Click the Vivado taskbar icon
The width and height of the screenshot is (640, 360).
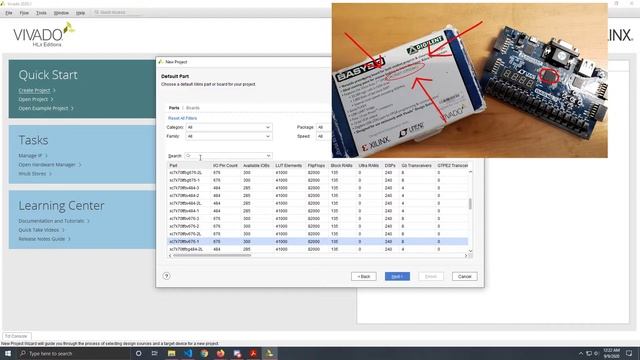[269, 353]
